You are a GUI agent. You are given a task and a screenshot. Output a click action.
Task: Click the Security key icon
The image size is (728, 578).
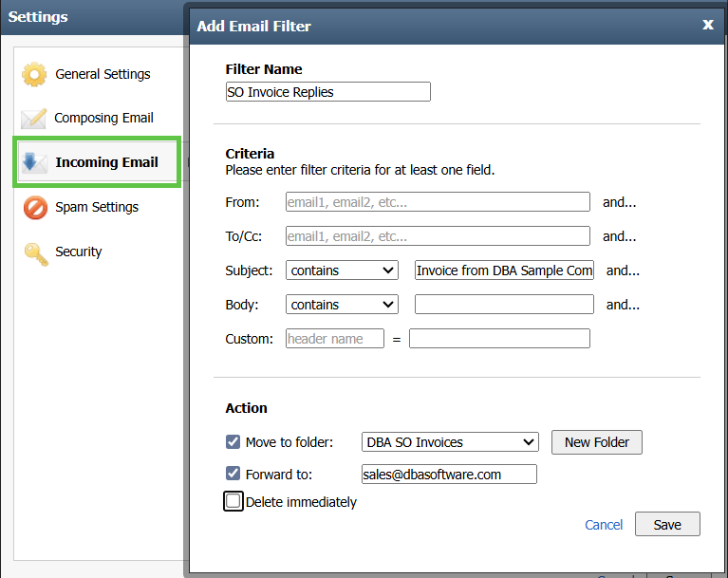(x=36, y=253)
